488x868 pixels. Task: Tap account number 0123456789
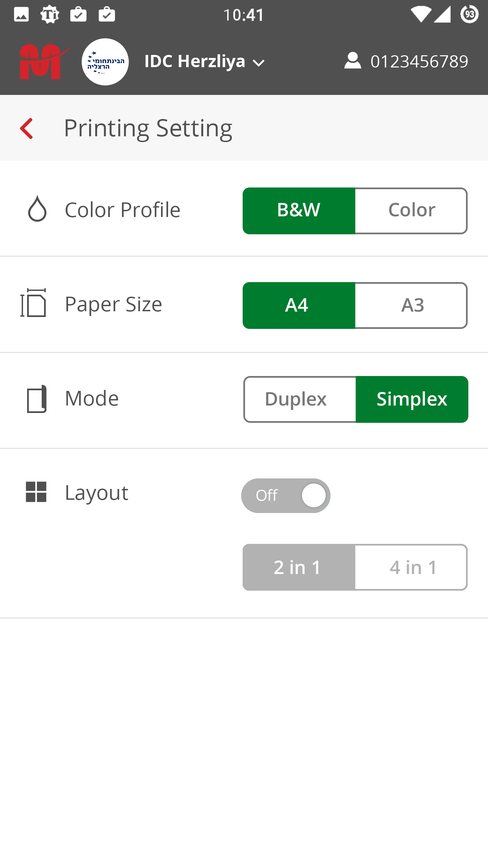[x=420, y=61]
